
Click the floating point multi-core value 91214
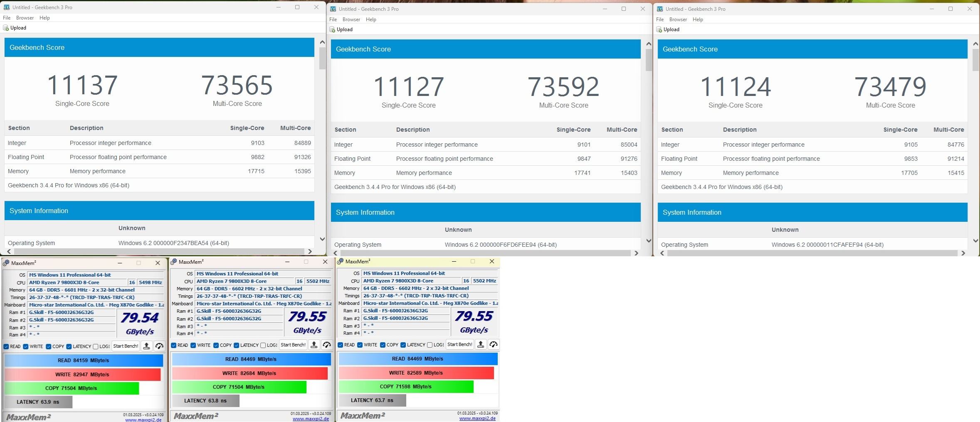(955, 159)
